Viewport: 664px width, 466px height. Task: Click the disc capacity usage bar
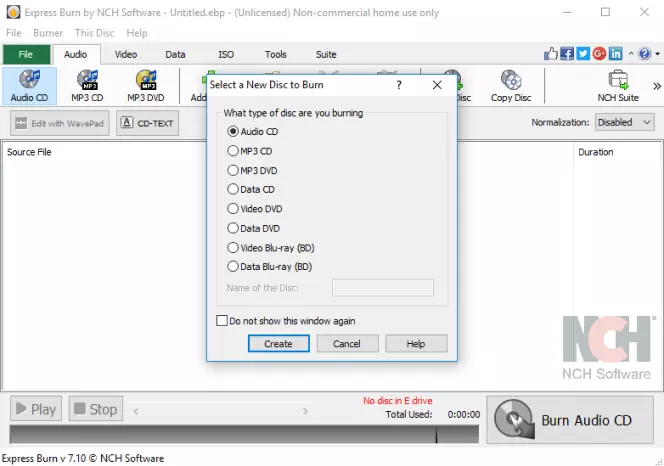244,434
